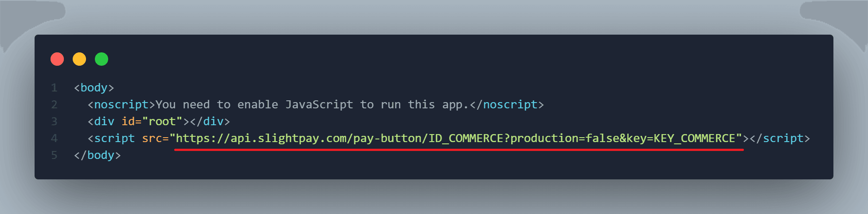Image resolution: width=868 pixels, height=214 pixels.
Task: Click the red close dot
Action: click(57, 59)
